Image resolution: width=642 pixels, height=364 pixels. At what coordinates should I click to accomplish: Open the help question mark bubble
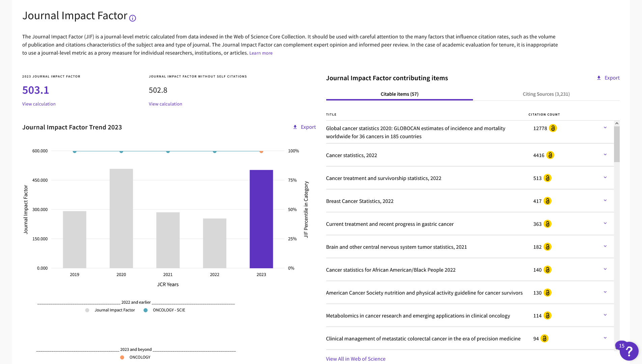point(629,351)
